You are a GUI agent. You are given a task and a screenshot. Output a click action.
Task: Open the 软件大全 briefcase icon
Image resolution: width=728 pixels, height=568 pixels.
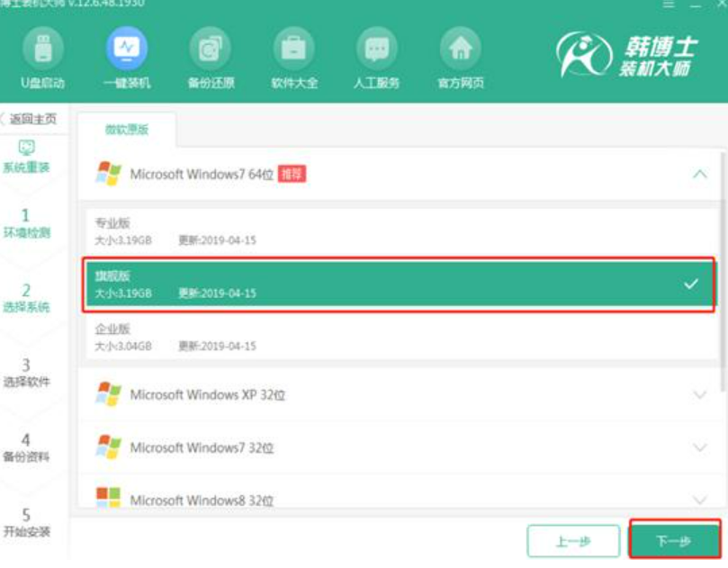(293, 49)
